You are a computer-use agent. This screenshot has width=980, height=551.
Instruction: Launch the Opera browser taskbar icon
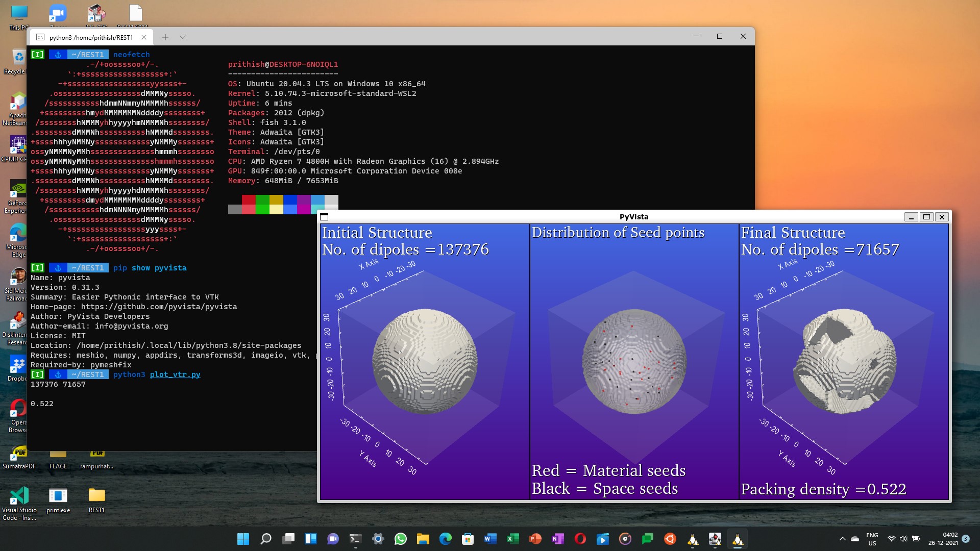pos(580,539)
